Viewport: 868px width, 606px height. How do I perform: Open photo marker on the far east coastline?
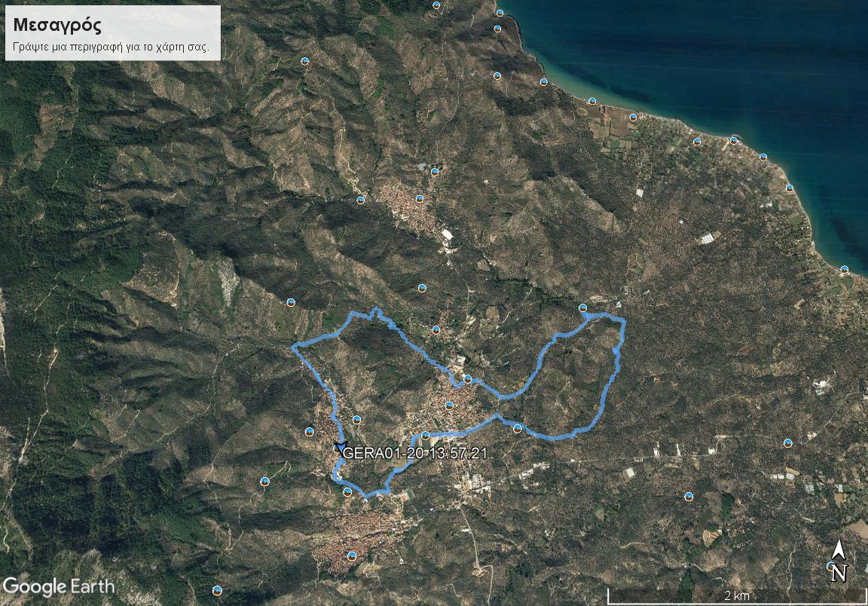[844, 270]
